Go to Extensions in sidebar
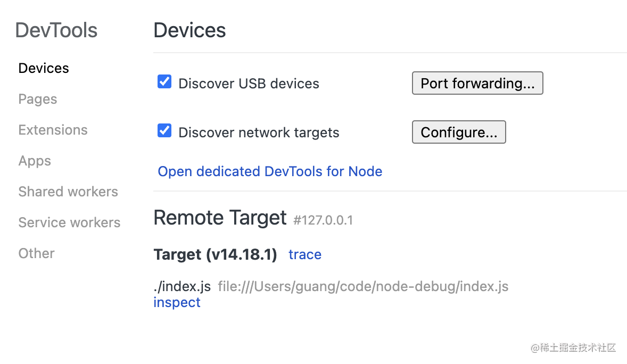627x364 pixels. (x=53, y=130)
